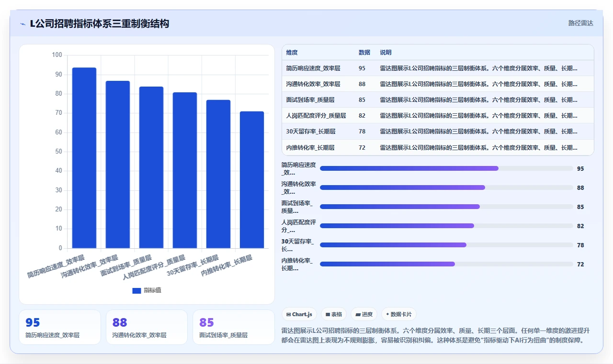
Task: Click the 数据 column header
Action: [364, 53]
